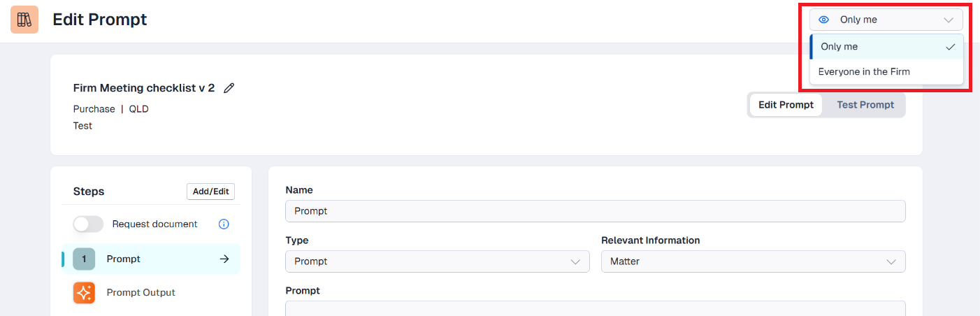Click into the Name input field
980x316 pixels.
[596, 211]
